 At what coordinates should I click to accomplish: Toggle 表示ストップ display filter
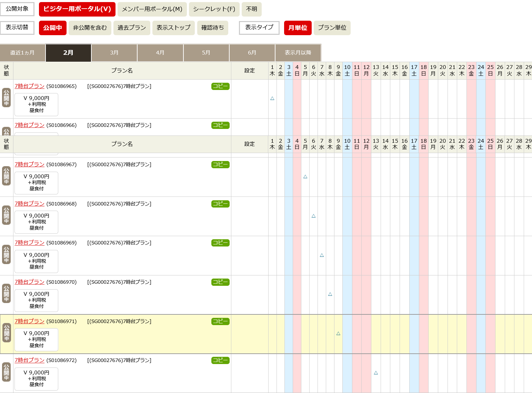[173, 28]
